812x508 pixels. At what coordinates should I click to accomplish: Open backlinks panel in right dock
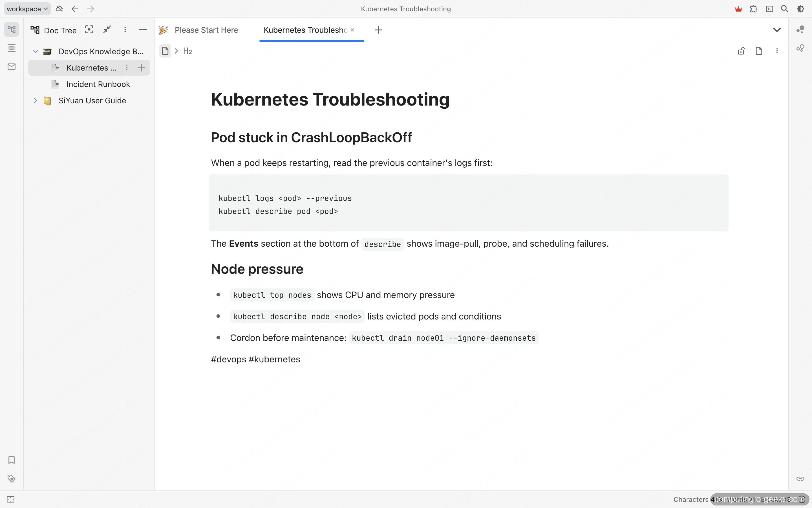(800, 478)
